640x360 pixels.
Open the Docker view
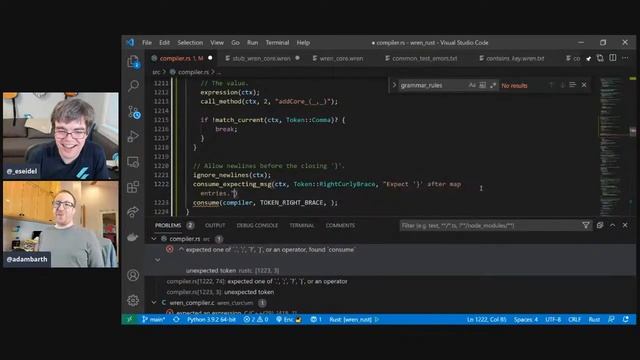133,237
